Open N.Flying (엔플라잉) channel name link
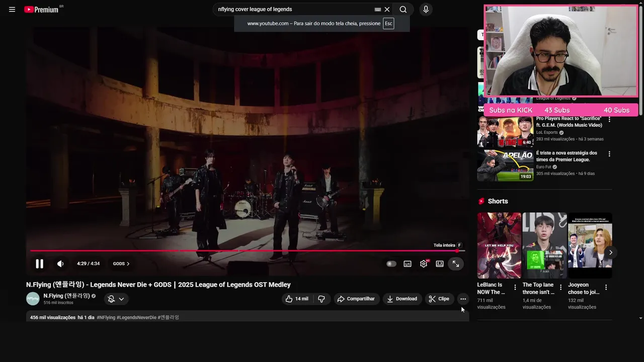The width and height of the screenshot is (644, 362). tap(66, 296)
